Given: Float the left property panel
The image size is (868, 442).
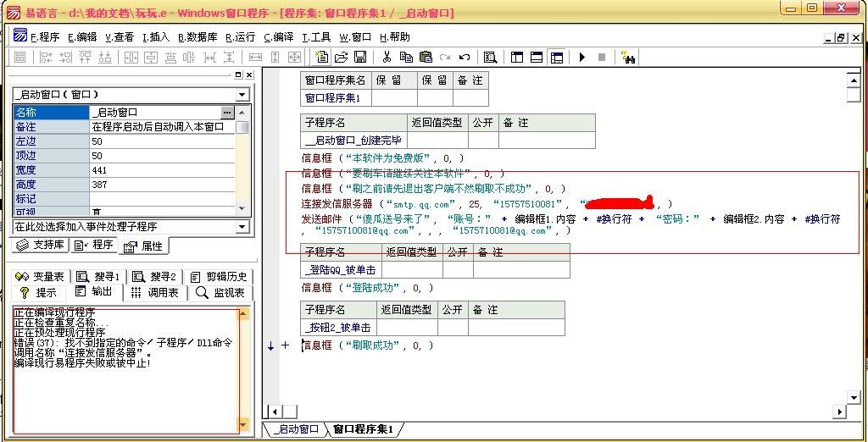Looking at the screenshot, I should tap(238, 75).
